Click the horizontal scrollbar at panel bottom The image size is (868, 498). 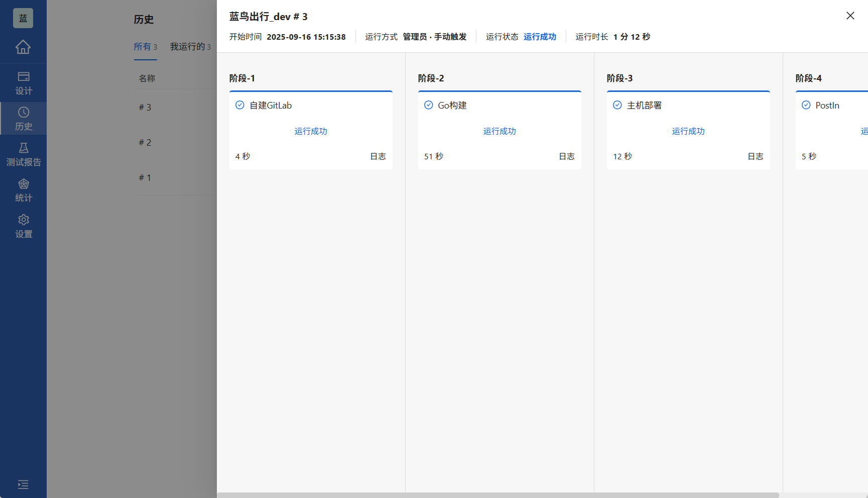tap(498, 495)
